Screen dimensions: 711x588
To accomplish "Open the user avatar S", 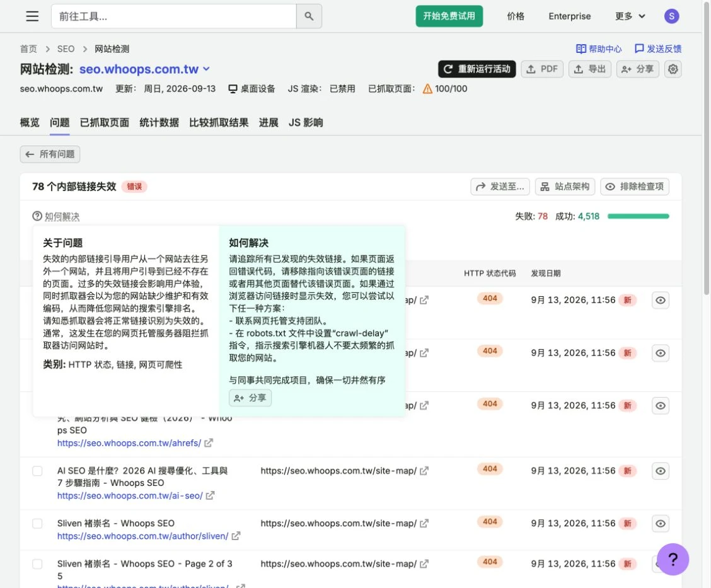I will click(x=671, y=16).
